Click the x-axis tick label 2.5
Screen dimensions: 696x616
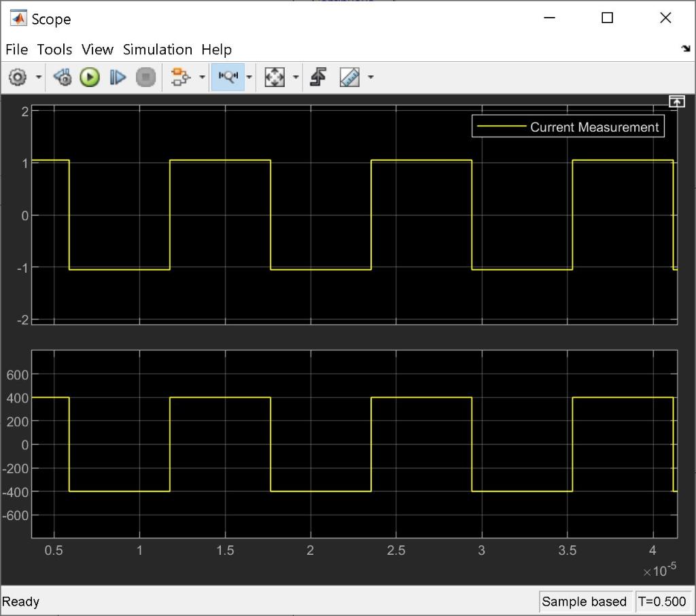396,550
